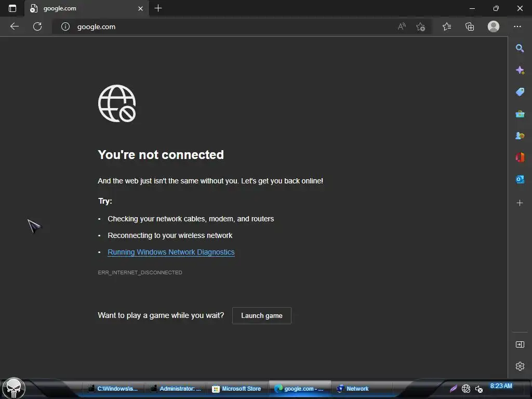The image size is (532, 399).
Task: Open sidebar Discover sparkle icon
Action: pyautogui.click(x=520, y=70)
